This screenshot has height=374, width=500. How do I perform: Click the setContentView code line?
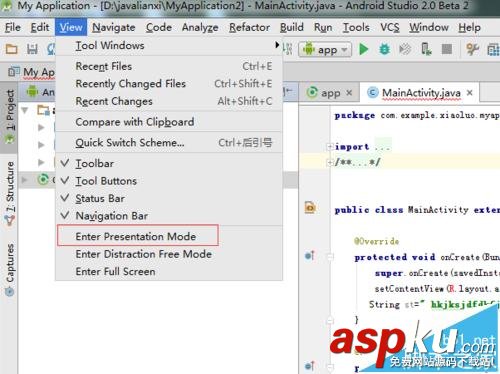pos(437,288)
